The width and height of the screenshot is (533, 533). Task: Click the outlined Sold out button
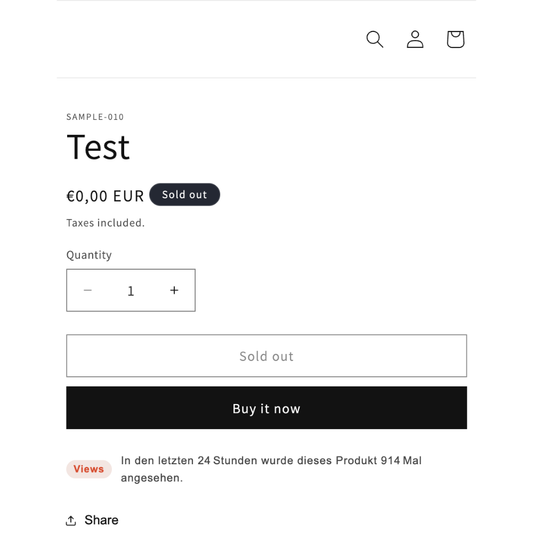[x=266, y=356]
